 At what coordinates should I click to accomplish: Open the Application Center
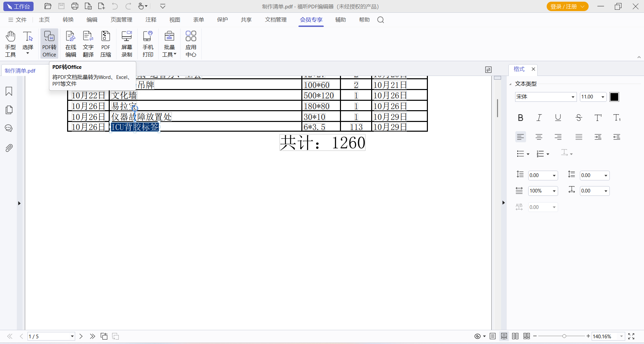191,44
